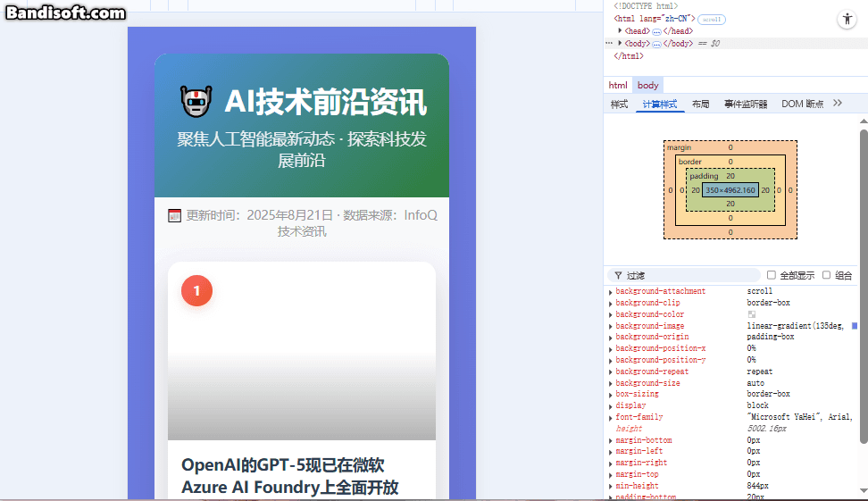This screenshot has width=868, height=501.
Task: Click the computed styles vertical scrollbar thumb
Action: [864, 287]
